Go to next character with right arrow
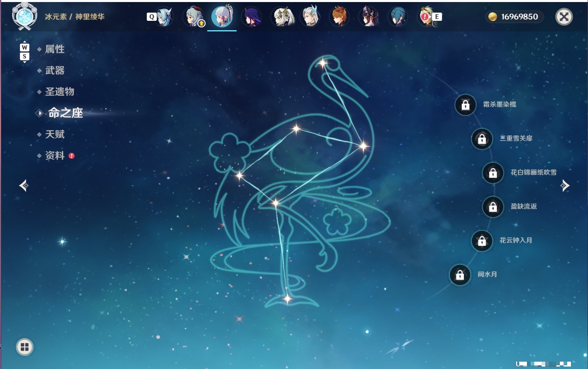The image size is (588, 369). click(565, 186)
